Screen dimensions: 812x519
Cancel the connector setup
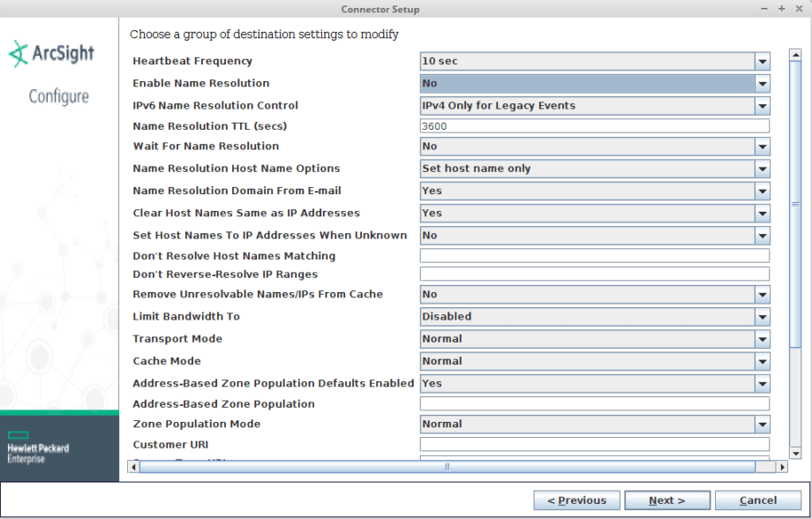click(757, 500)
